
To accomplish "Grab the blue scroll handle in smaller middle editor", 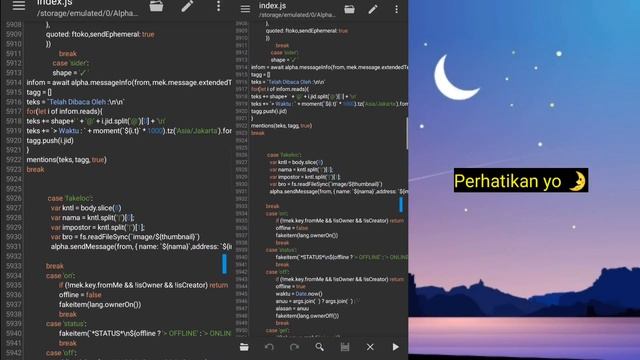I will coord(401,204).
